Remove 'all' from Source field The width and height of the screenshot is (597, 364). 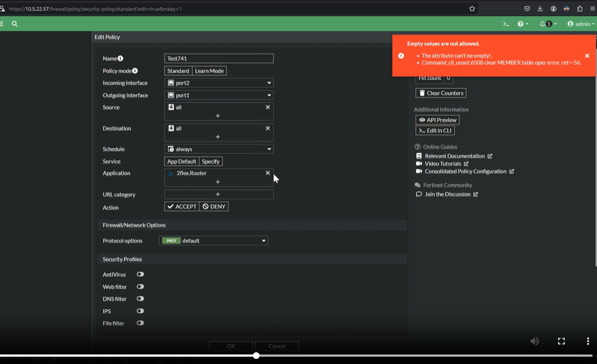click(x=268, y=107)
